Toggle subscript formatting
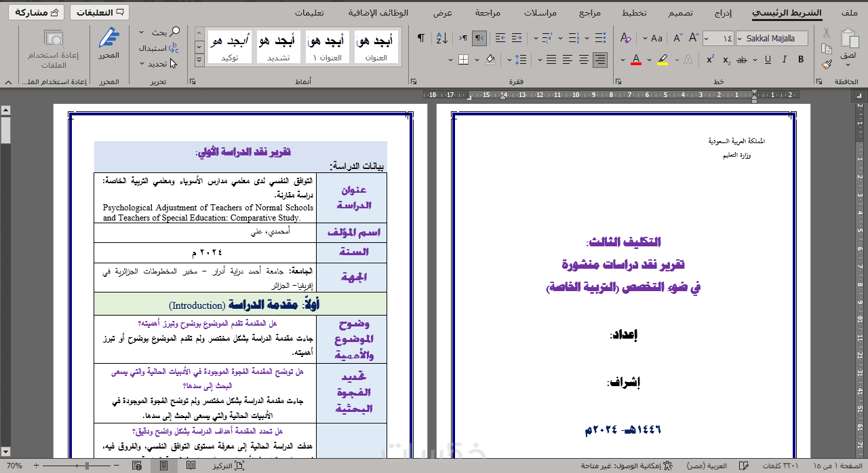 point(726,60)
